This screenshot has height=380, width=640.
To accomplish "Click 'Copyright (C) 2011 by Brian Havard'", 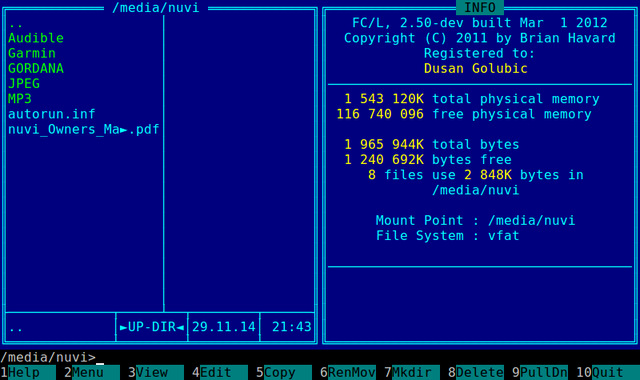I will (x=480, y=38).
